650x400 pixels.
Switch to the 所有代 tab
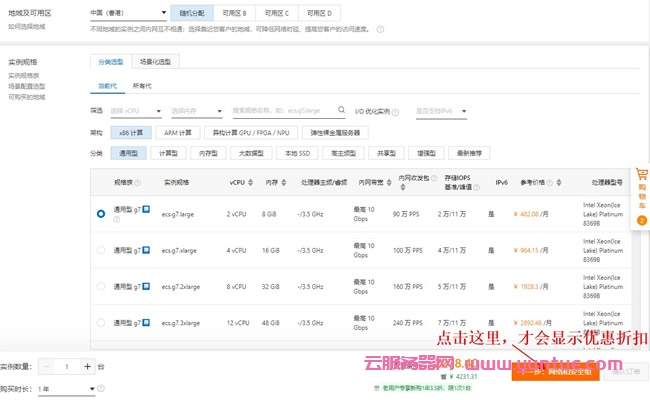(143, 87)
